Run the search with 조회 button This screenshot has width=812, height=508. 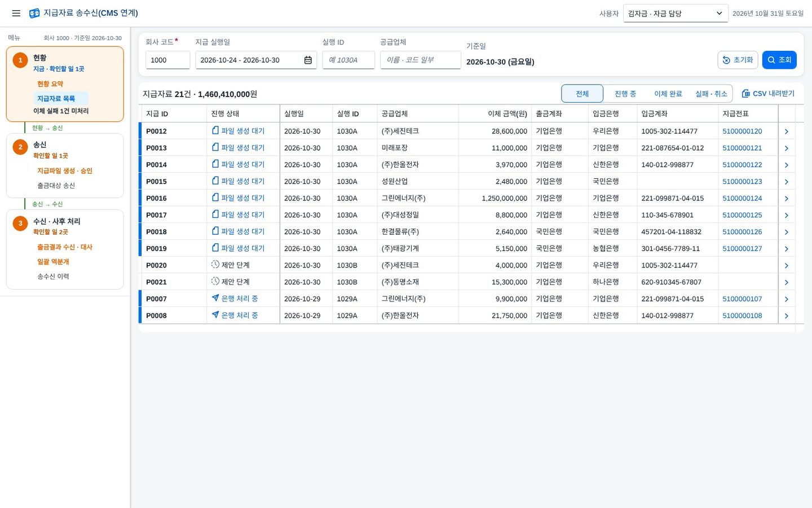click(779, 60)
